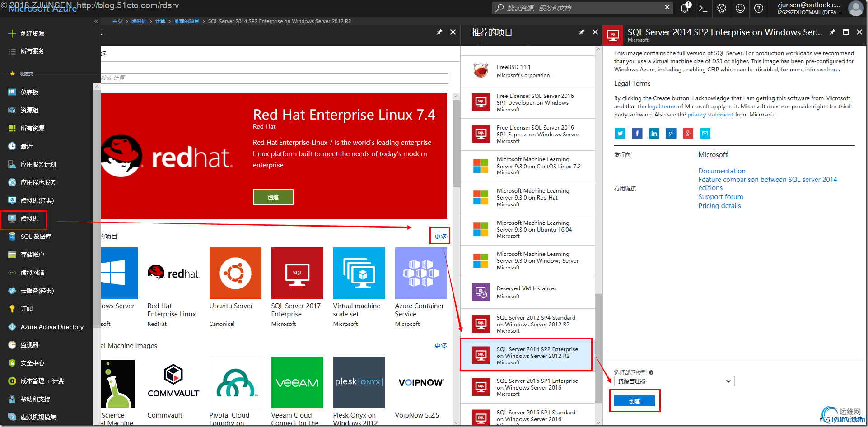868x427 pixels.
Task: Launch Cloud Shell from the top bar
Action: coord(703,8)
